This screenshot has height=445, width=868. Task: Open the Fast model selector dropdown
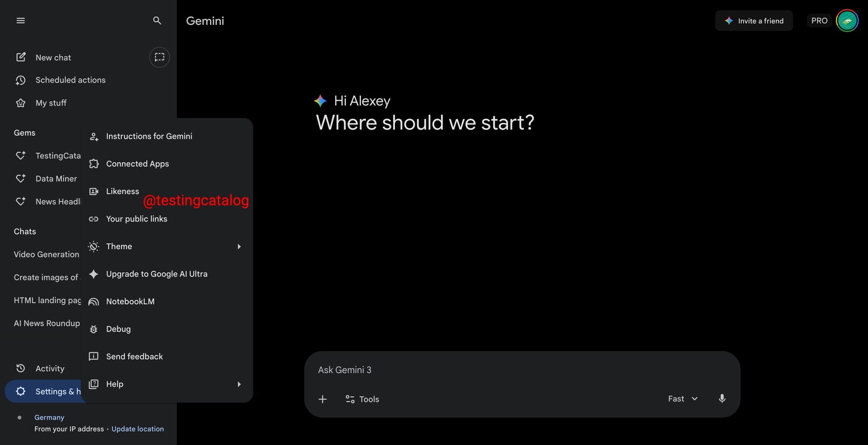point(682,399)
